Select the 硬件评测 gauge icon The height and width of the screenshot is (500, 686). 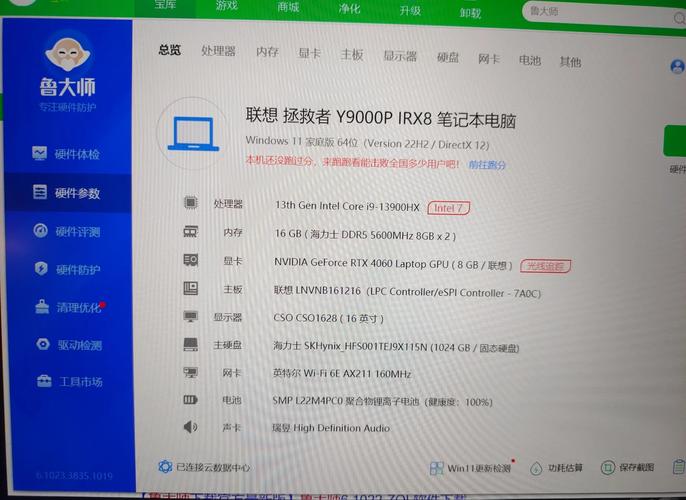(x=40, y=231)
